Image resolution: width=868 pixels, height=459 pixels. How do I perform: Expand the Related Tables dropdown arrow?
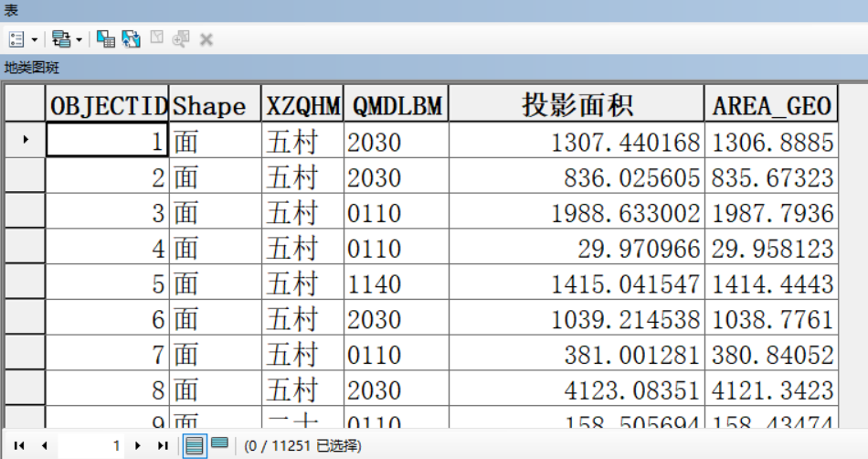click(x=79, y=39)
